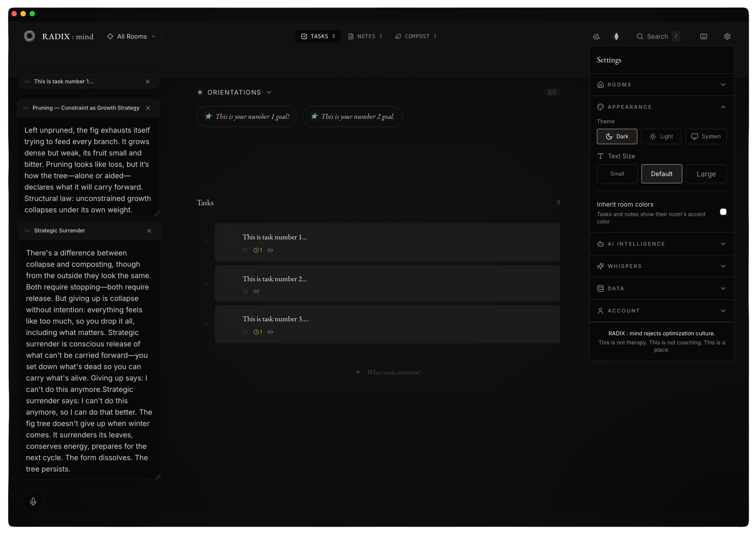Viewport: 756px width, 535px height.
Task: Close the Strategic Surrender note card
Action: pyautogui.click(x=149, y=231)
